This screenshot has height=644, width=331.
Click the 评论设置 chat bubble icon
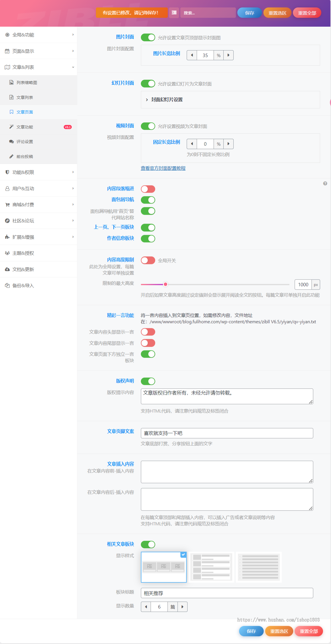11,142
